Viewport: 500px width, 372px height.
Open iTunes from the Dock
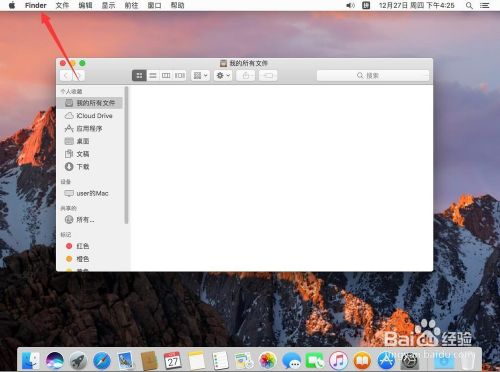click(x=338, y=361)
